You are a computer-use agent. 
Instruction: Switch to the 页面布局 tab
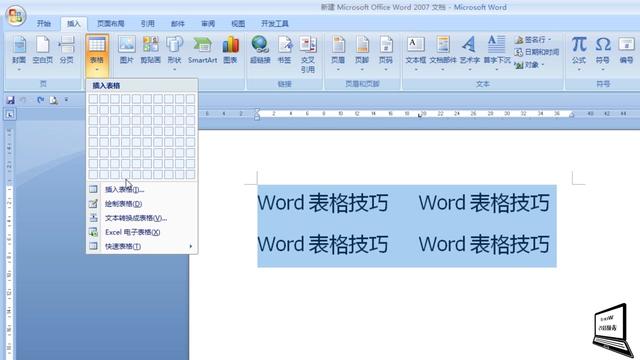point(111,24)
